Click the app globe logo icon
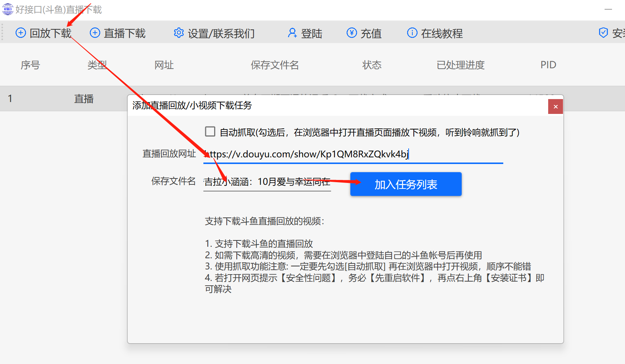This screenshot has height=364, width=625. click(8, 9)
